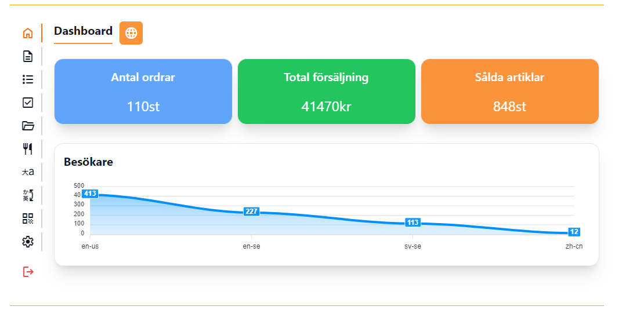Open the QR code sidebar icon
This screenshot has width=644, height=317.
pyautogui.click(x=28, y=218)
